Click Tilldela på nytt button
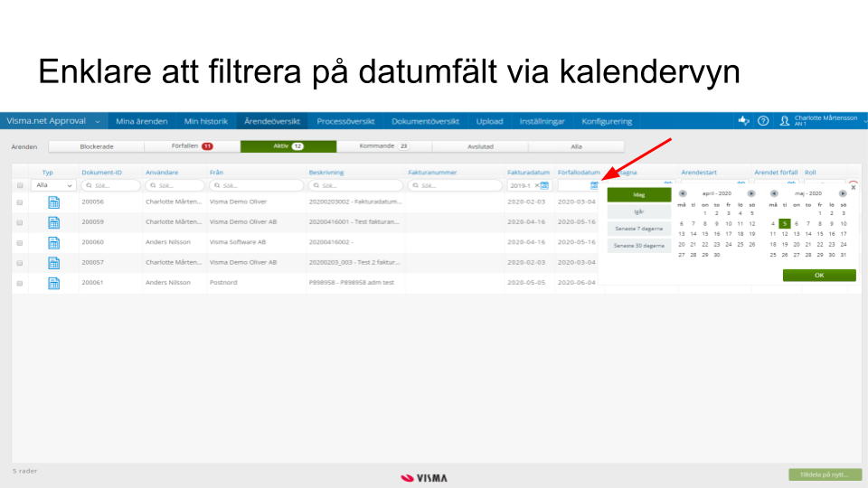Image resolution: width=868 pixels, height=488 pixels. 825,474
